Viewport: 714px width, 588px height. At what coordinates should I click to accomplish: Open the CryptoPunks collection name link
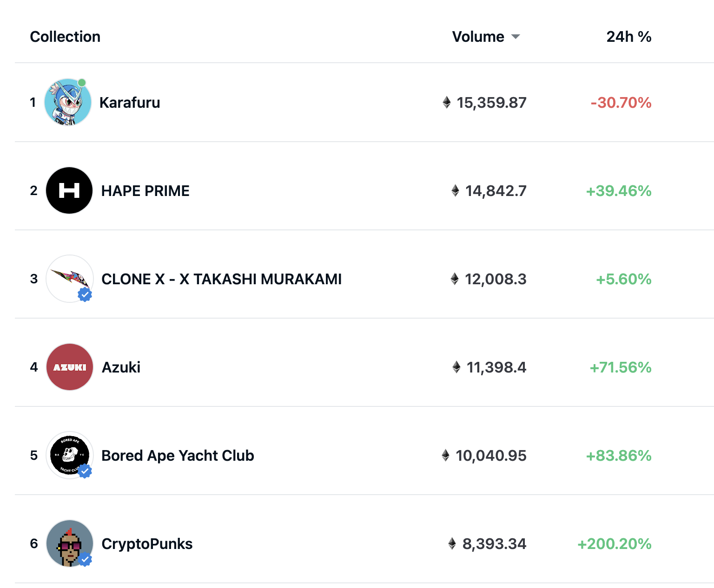(x=147, y=544)
